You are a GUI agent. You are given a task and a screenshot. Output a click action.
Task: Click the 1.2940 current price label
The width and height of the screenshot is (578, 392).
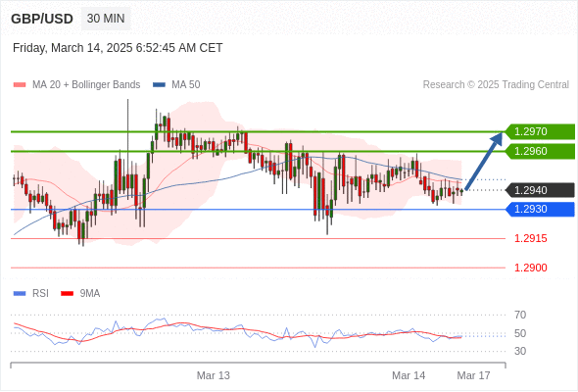(x=540, y=190)
